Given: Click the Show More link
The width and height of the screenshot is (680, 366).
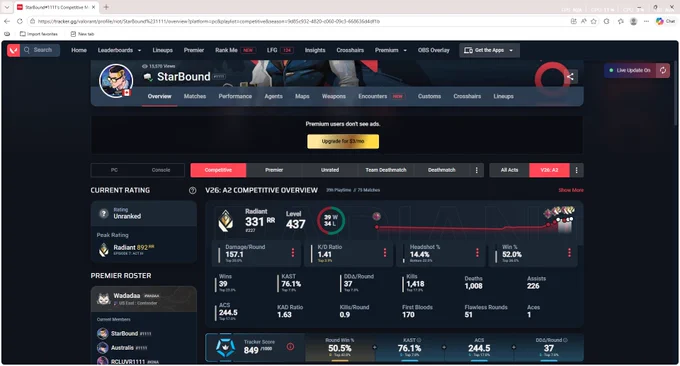Looking at the screenshot, I should pyautogui.click(x=571, y=190).
